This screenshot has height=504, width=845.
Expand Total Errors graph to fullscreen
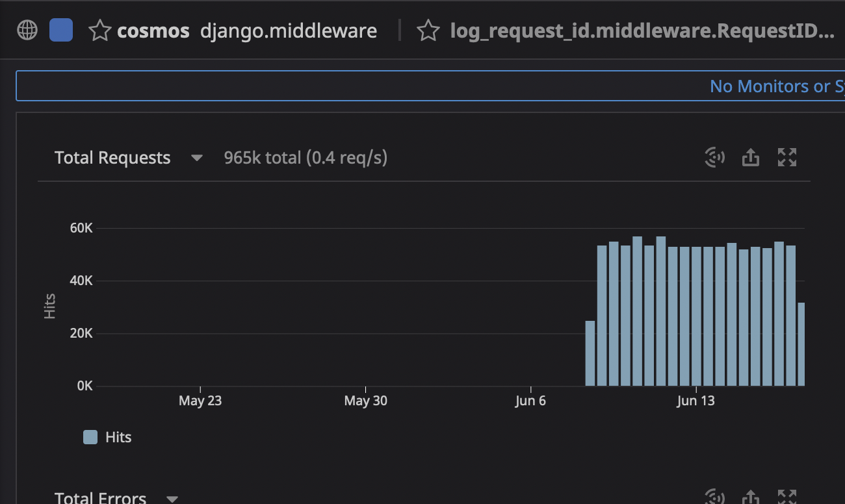[787, 496]
